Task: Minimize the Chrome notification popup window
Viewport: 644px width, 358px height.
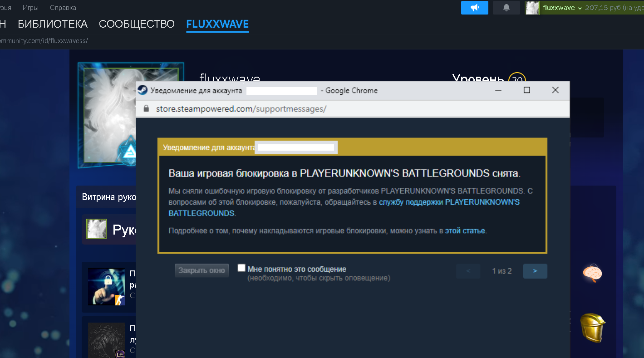Action: tap(498, 90)
